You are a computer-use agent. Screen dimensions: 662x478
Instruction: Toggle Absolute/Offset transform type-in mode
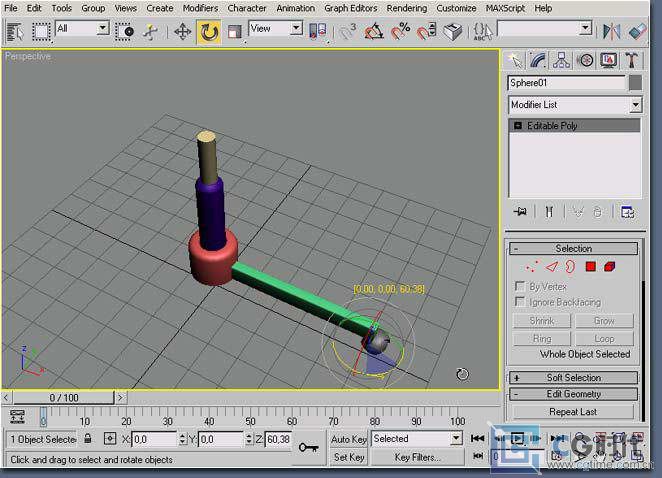(110, 439)
